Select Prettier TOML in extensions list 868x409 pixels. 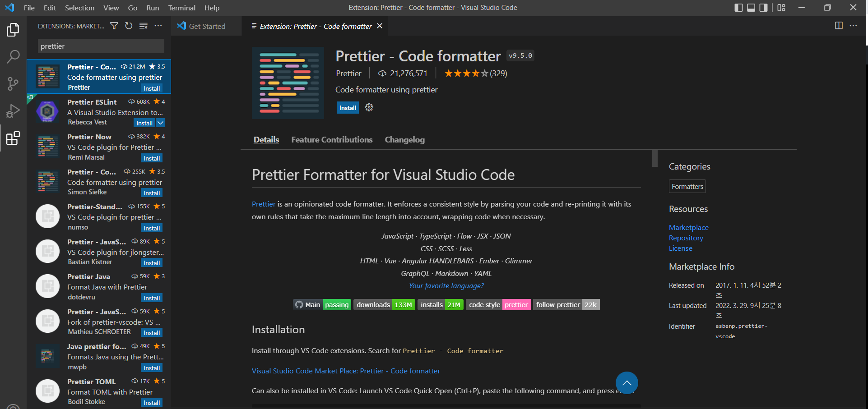[99, 391]
